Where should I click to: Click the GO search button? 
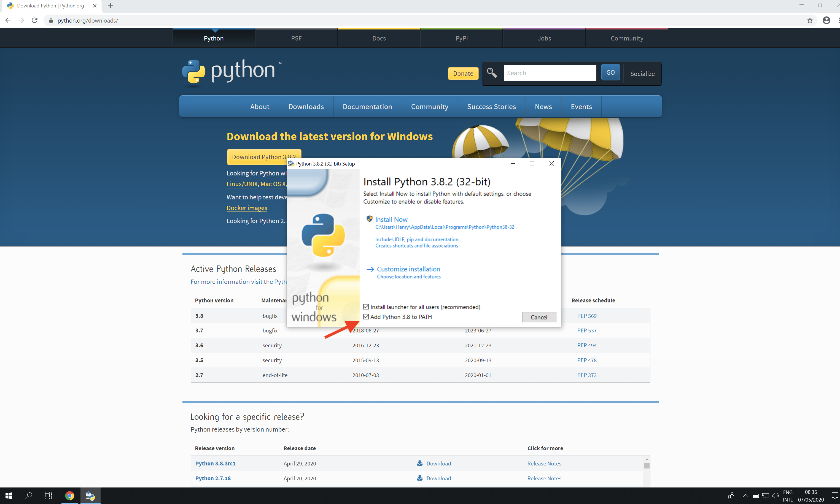click(610, 72)
